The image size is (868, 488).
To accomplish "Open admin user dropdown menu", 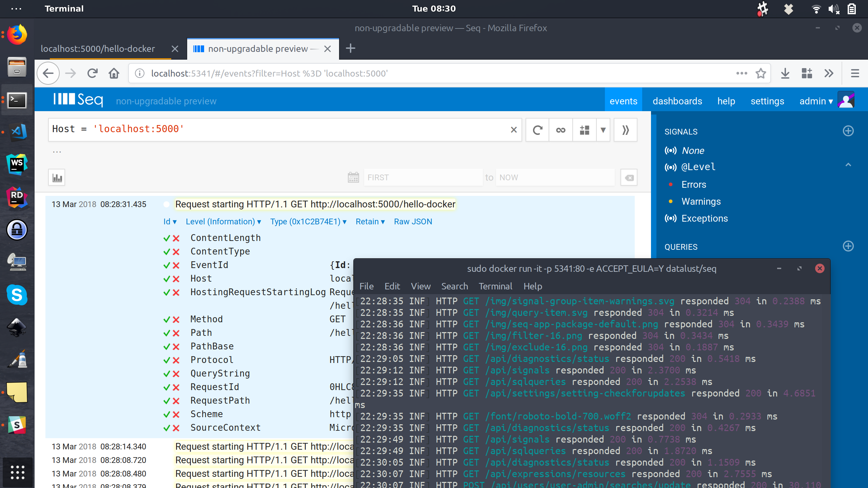I will click(x=816, y=101).
